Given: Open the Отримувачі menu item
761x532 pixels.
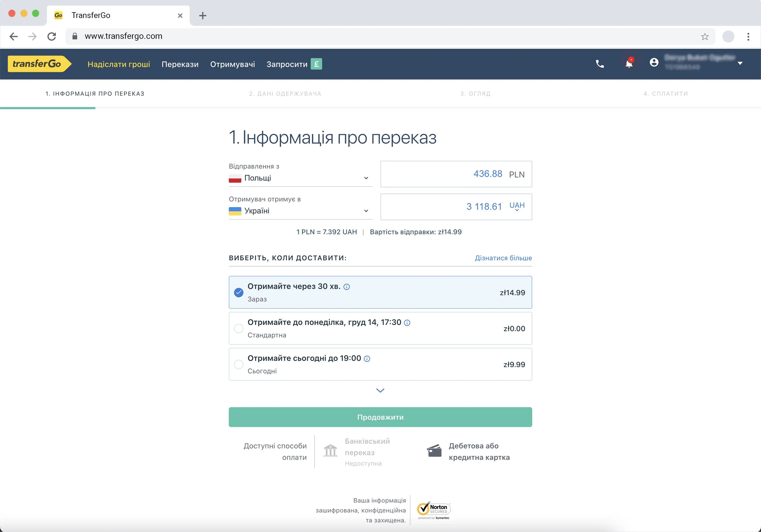Looking at the screenshot, I should (x=232, y=64).
